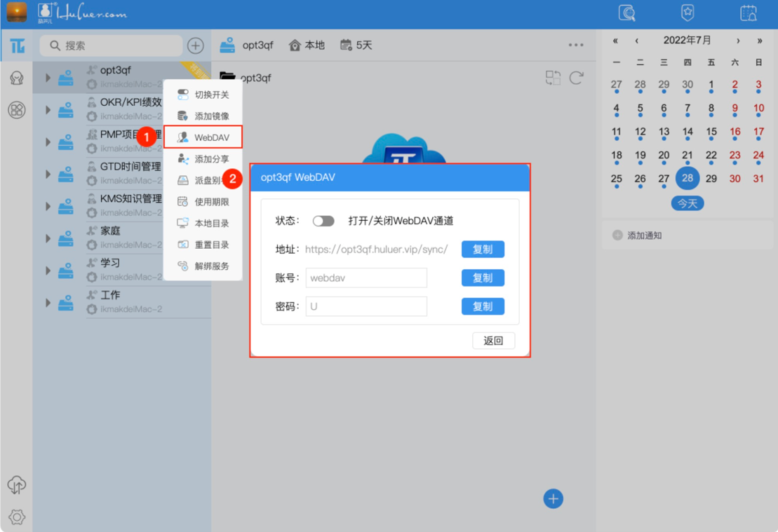This screenshot has width=778, height=532.
Task: Click the blue floating plus button
Action: 553,498
